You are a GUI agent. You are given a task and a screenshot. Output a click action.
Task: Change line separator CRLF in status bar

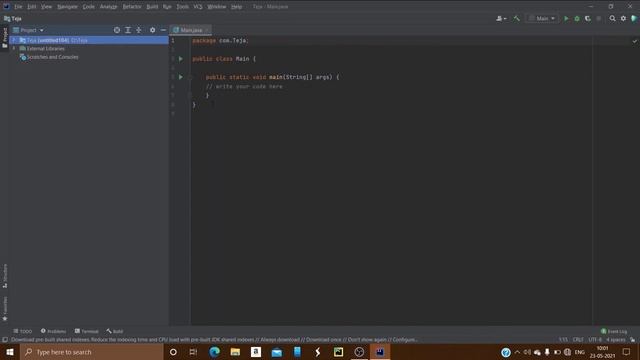click(578, 340)
